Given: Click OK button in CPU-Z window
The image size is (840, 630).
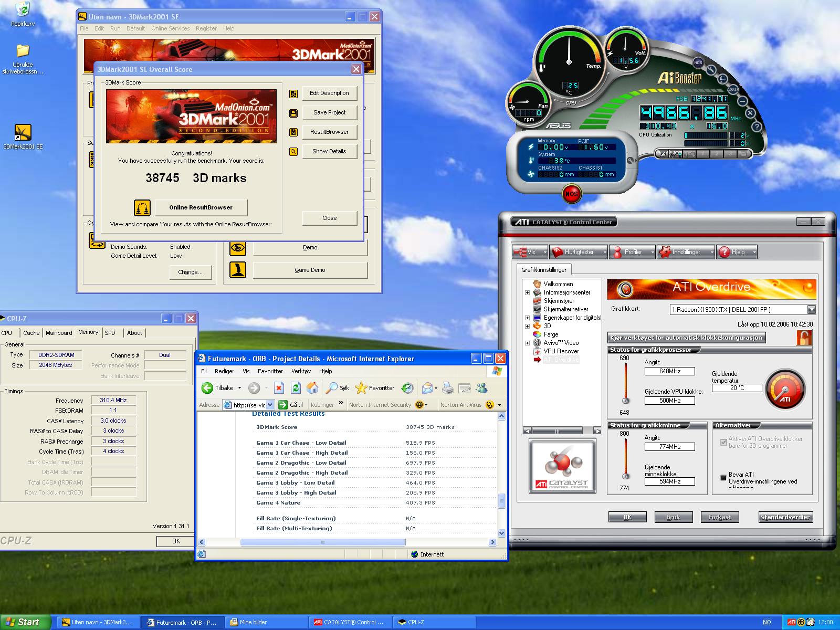Looking at the screenshot, I should coord(176,541).
